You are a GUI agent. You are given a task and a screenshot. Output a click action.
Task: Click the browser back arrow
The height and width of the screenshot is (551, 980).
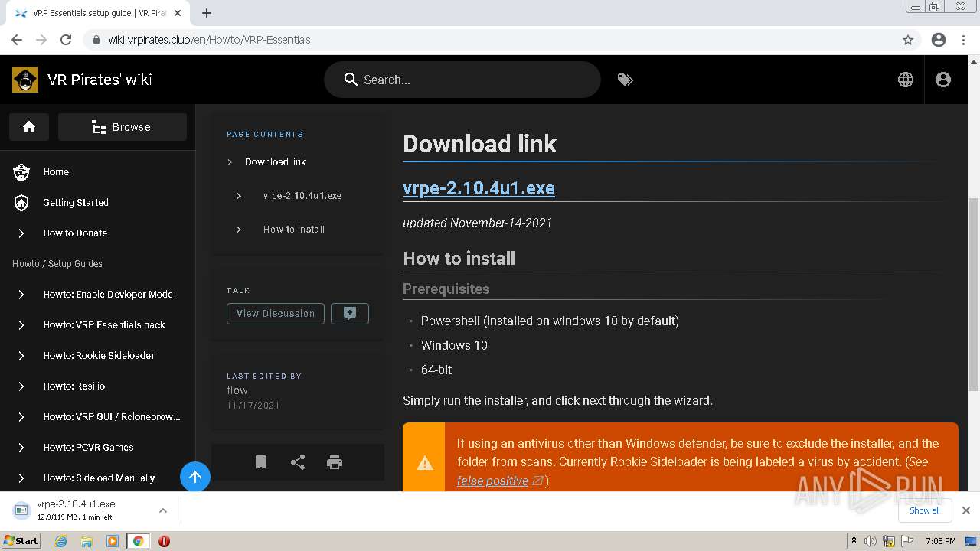17,40
